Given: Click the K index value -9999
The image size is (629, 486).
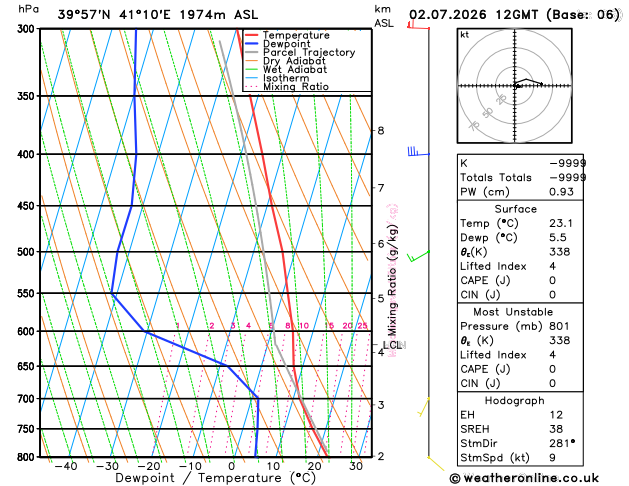Looking at the screenshot, I should tap(568, 163).
